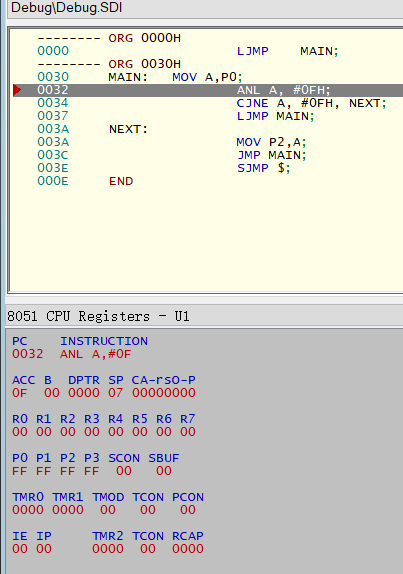Viewport: 403px width, 574px height.
Task: Click the SBUF register value
Action: point(164,471)
